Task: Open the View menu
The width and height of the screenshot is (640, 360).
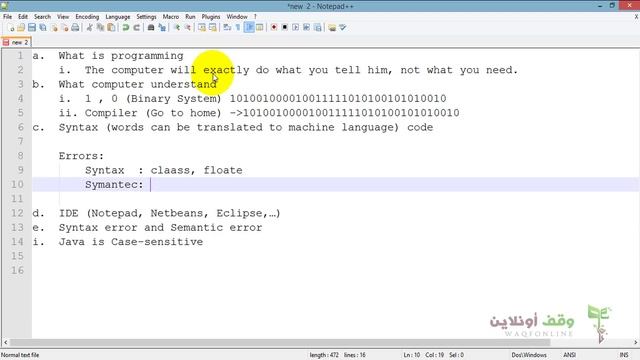Action: tap(63, 17)
